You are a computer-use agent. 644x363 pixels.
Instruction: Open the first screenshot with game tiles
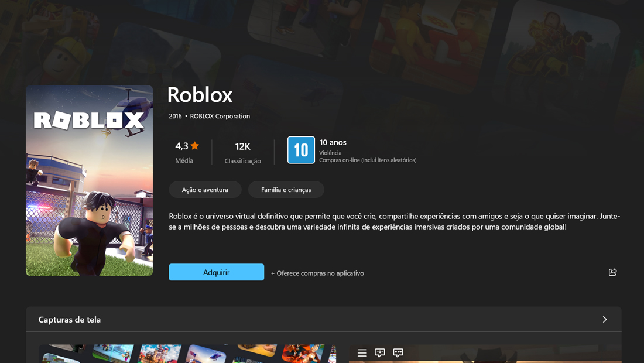tap(187, 354)
